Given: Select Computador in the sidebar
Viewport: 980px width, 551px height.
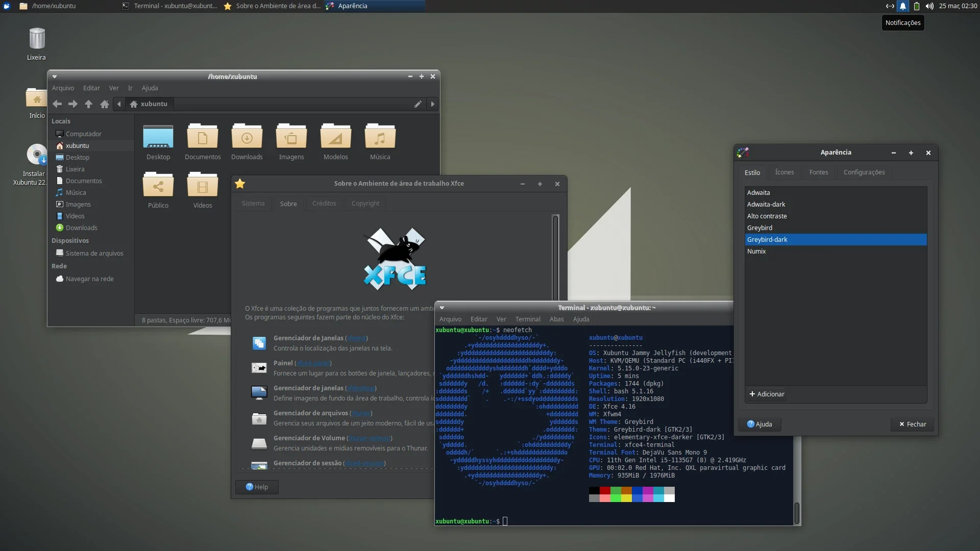Looking at the screenshot, I should click(x=92, y=134).
